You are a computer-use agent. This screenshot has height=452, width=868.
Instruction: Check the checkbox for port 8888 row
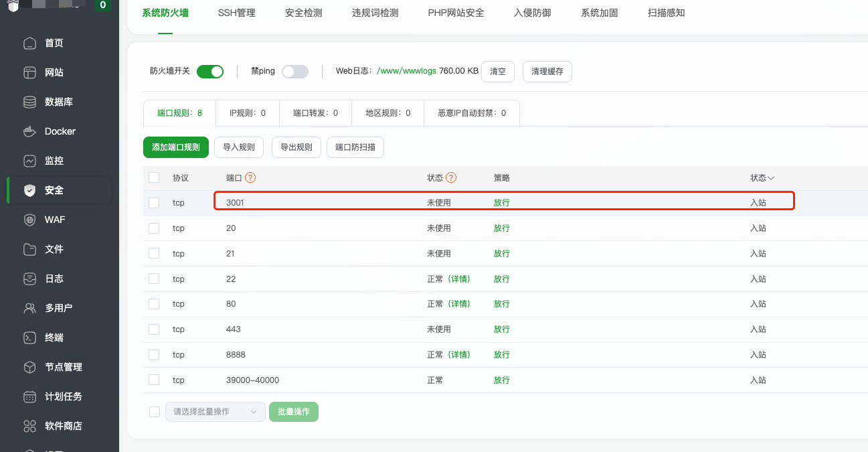point(154,354)
